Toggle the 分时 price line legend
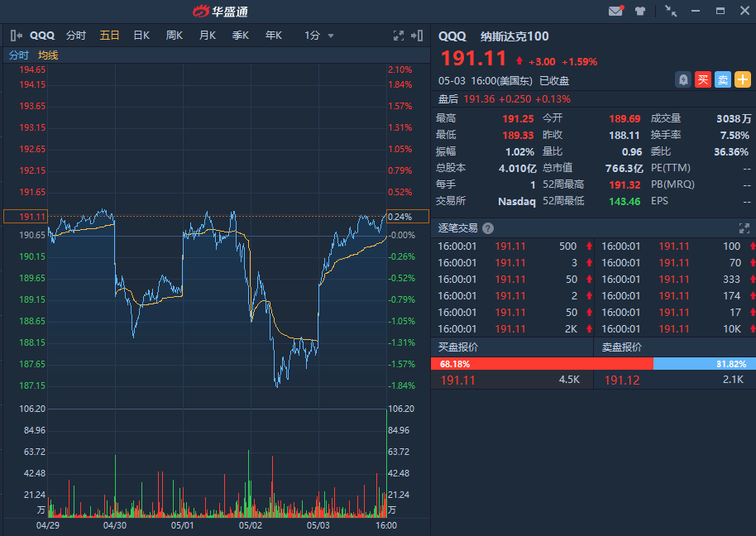 (x=19, y=55)
